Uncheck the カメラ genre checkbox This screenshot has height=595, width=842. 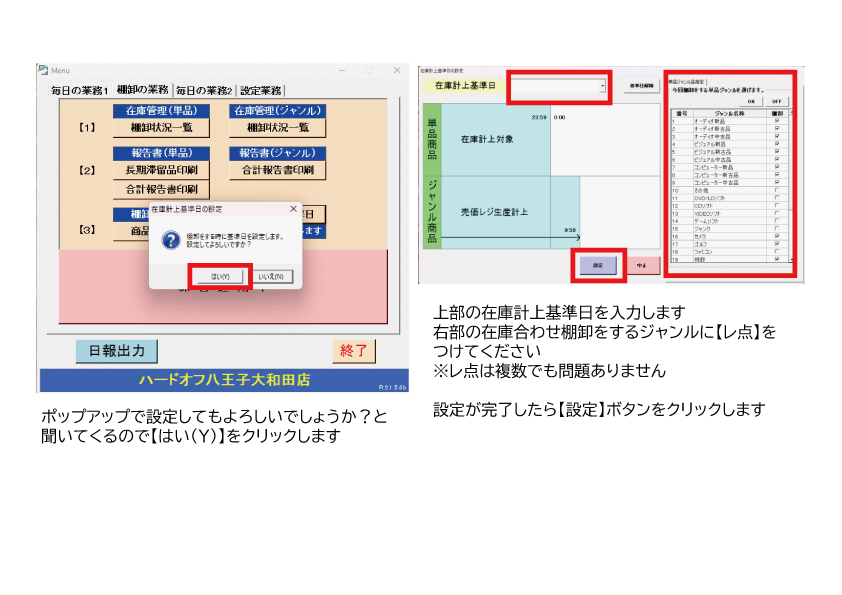[x=777, y=236]
